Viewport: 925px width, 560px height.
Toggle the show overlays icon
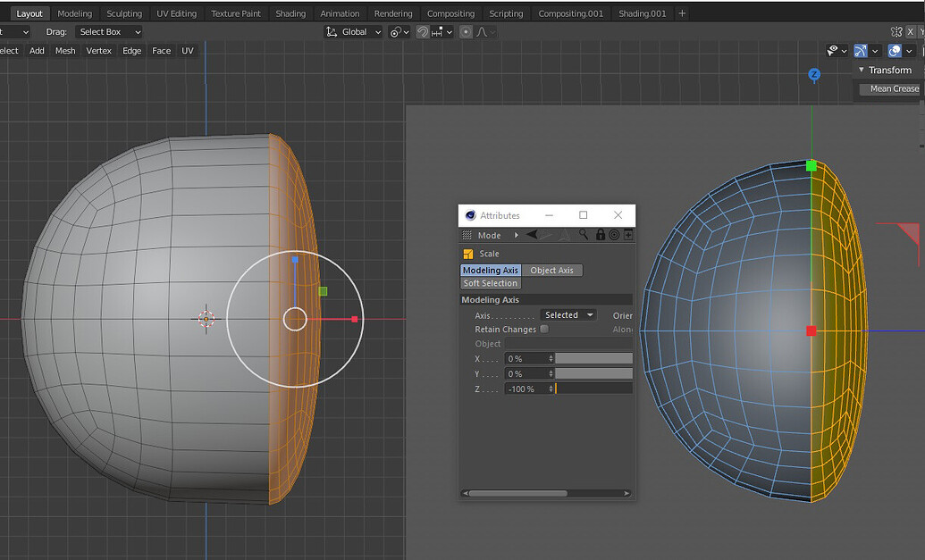pos(895,51)
